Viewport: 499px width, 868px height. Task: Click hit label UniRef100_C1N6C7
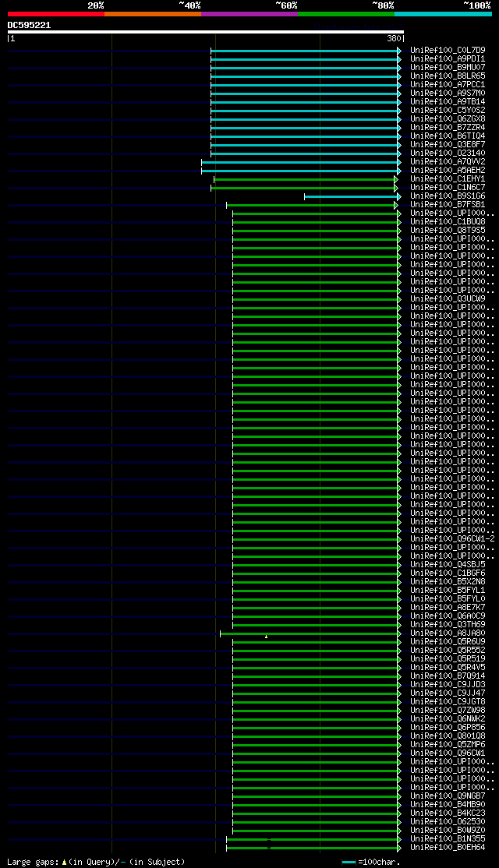(x=448, y=188)
